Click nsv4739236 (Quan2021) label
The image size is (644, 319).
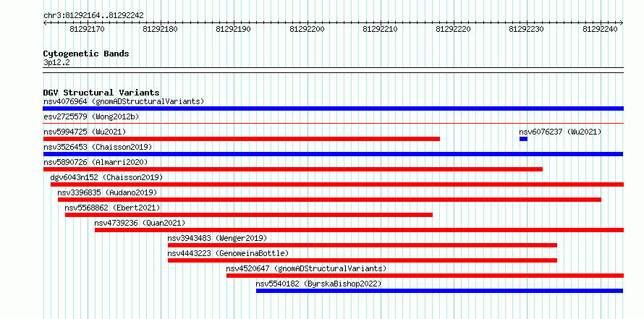click(x=140, y=223)
